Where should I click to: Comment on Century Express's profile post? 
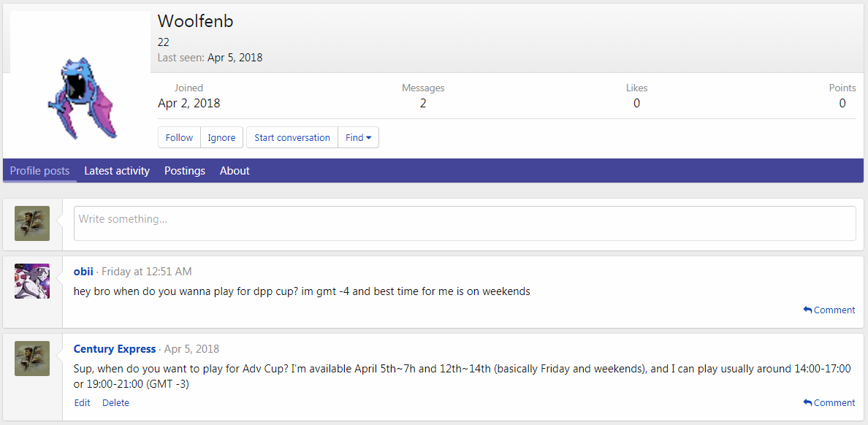pos(829,403)
